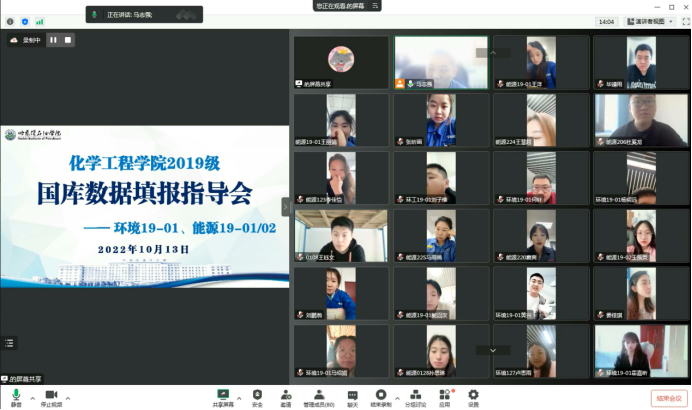Enter full screen with the top-right expand icon
Viewport: 692px width, 410px height.
pyautogui.click(x=686, y=21)
